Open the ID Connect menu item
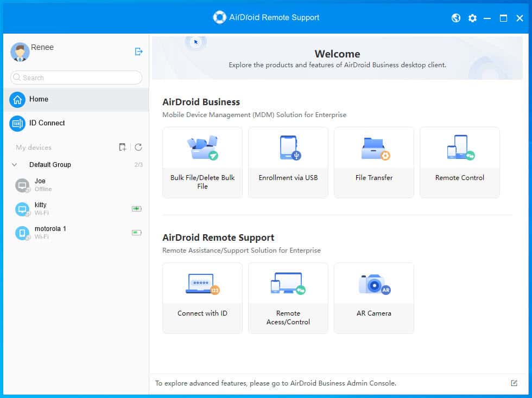Viewport: 532px width, 398px height. coord(76,124)
